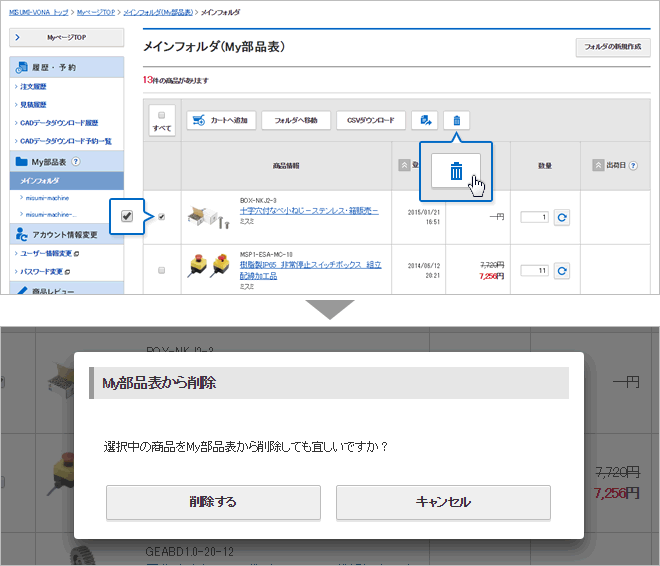Click the refresh quantity icon for MSP1-ESA-MC-10
The image size is (660, 566).
(x=562, y=271)
